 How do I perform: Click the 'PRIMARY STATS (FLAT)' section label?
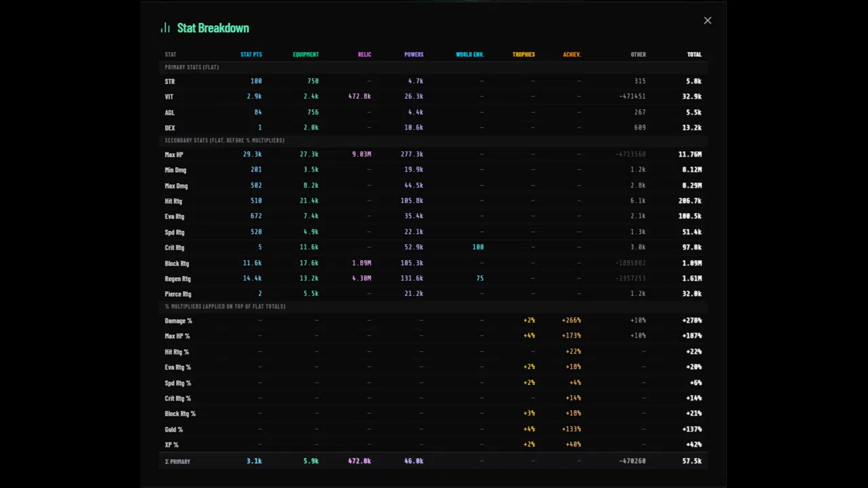click(x=192, y=67)
